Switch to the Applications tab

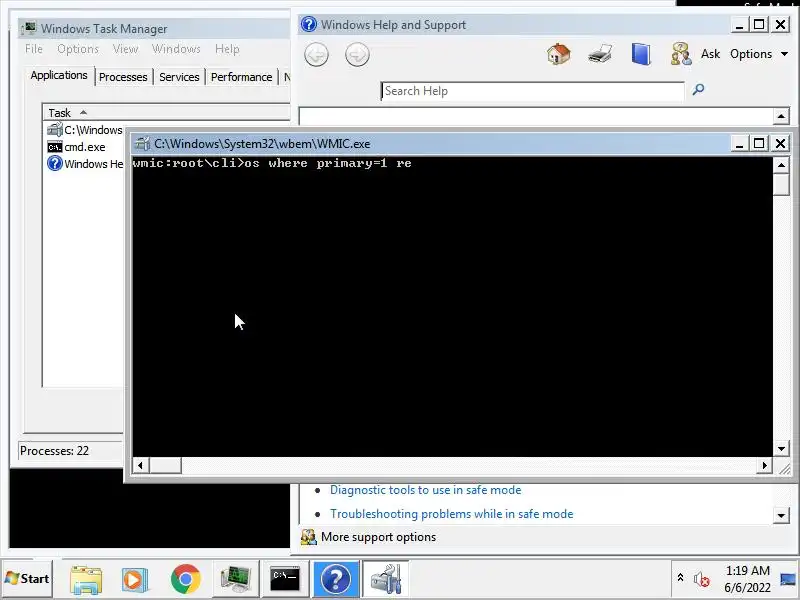59,76
